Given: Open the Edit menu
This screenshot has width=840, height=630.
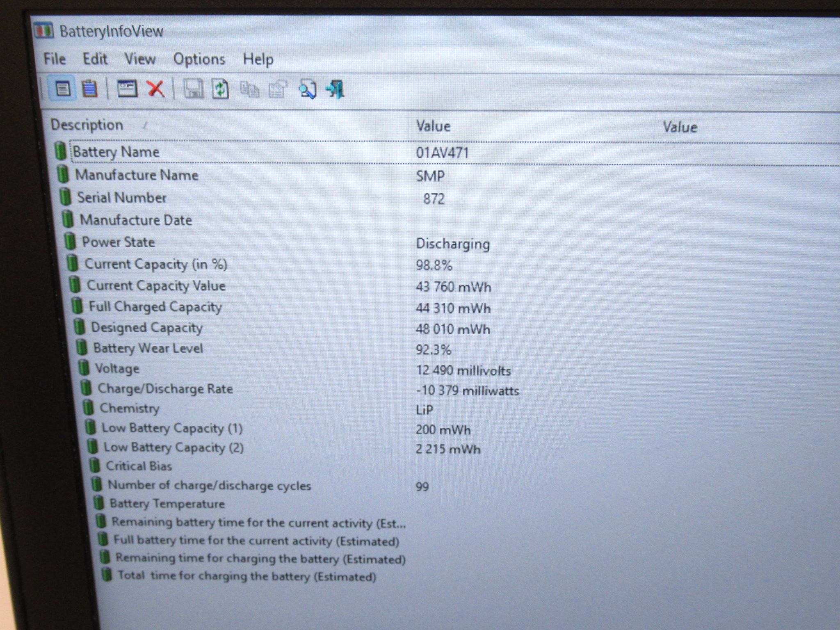Looking at the screenshot, I should click(x=95, y=59).
